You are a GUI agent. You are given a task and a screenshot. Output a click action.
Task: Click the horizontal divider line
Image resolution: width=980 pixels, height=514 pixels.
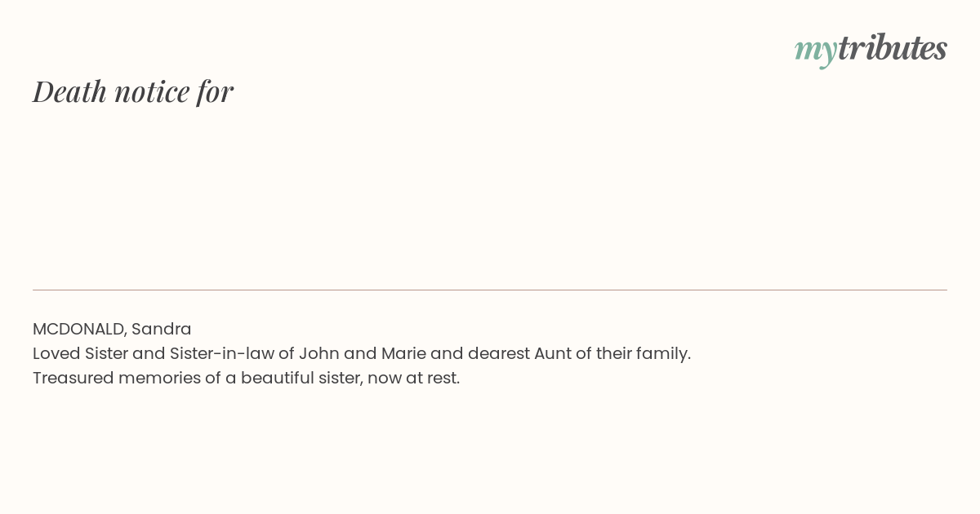[x=490, y=290]
